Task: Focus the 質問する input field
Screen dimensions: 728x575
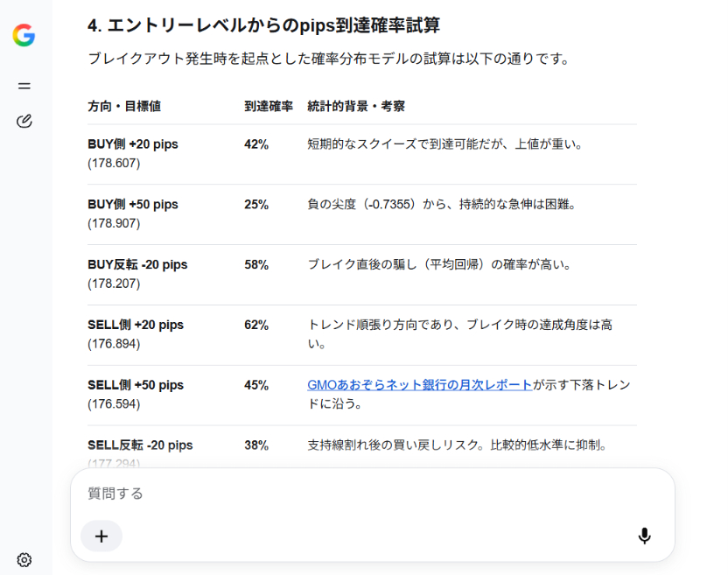Action: (x=373, y=494)
